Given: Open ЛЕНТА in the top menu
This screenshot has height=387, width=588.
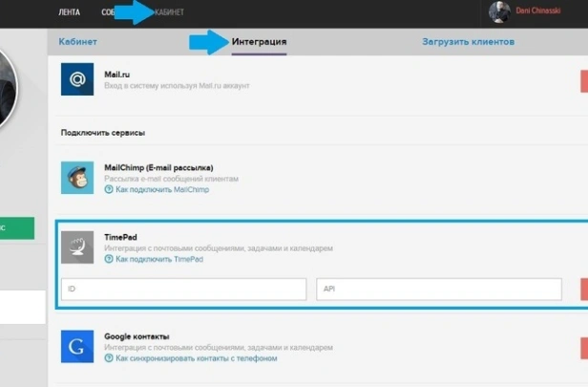Looking at the screenshot, I should pyautogui.click(x=69, y=12).
